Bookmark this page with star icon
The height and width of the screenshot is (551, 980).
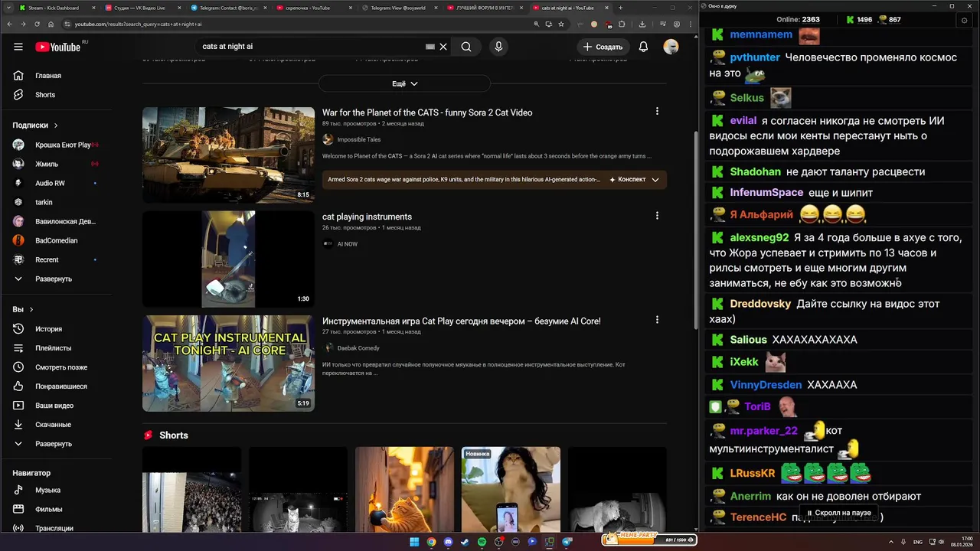[x=561, y=24]
